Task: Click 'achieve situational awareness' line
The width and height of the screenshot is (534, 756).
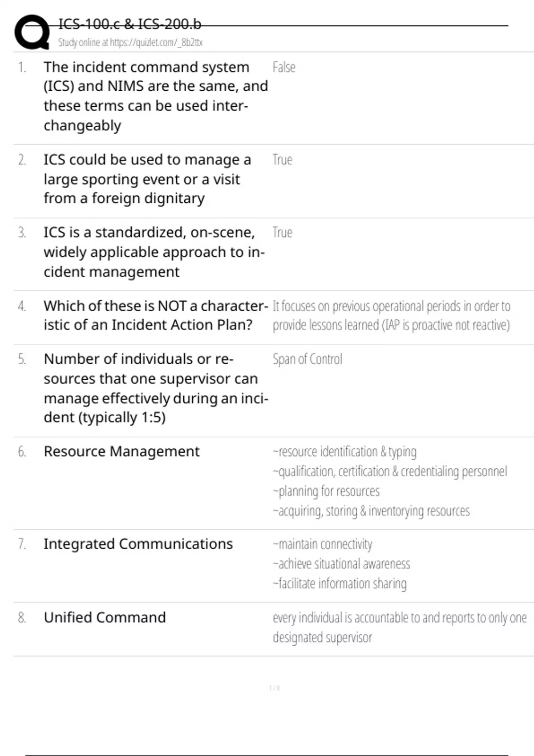Action: (341, 564)
